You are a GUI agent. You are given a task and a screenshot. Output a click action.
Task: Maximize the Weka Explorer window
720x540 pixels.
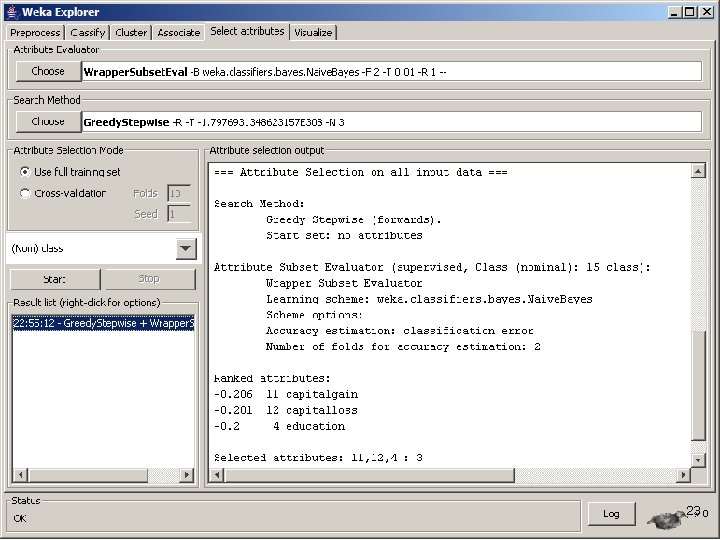pyautogui.click(x=690, y=12)
